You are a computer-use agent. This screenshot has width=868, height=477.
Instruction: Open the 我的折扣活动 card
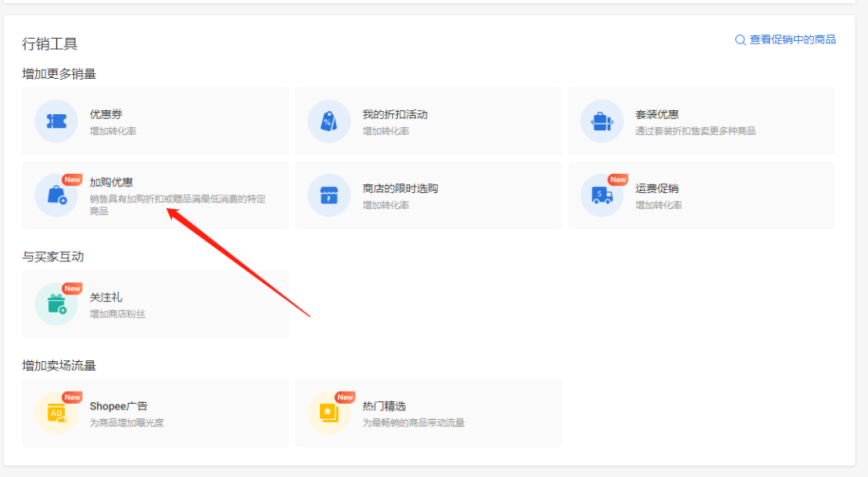tap(430, 121)
